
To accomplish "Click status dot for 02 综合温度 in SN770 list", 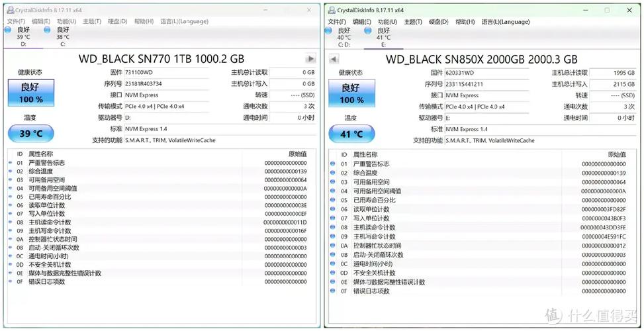I will point(11,171).
